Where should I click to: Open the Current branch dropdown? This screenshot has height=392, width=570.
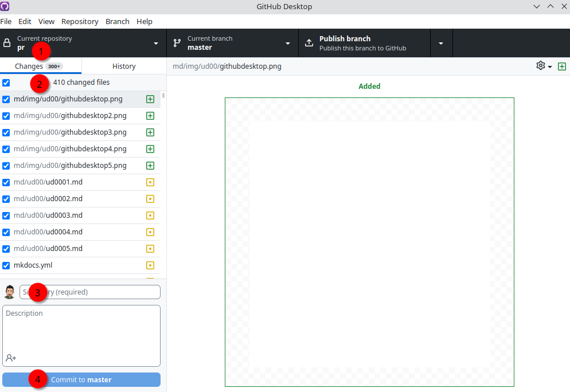point(287,42)
